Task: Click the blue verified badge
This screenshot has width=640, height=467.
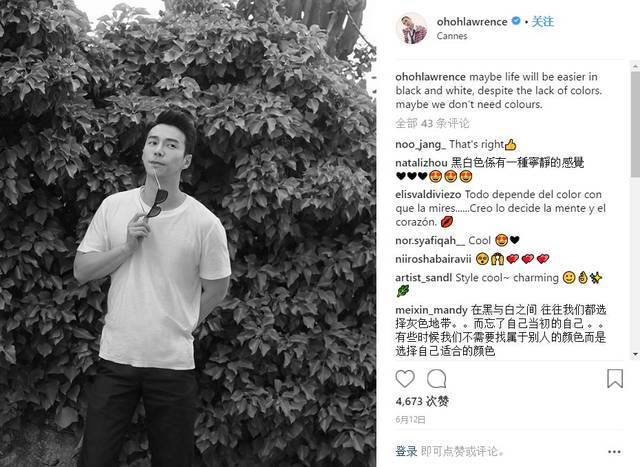Action: tap(516, 21)
